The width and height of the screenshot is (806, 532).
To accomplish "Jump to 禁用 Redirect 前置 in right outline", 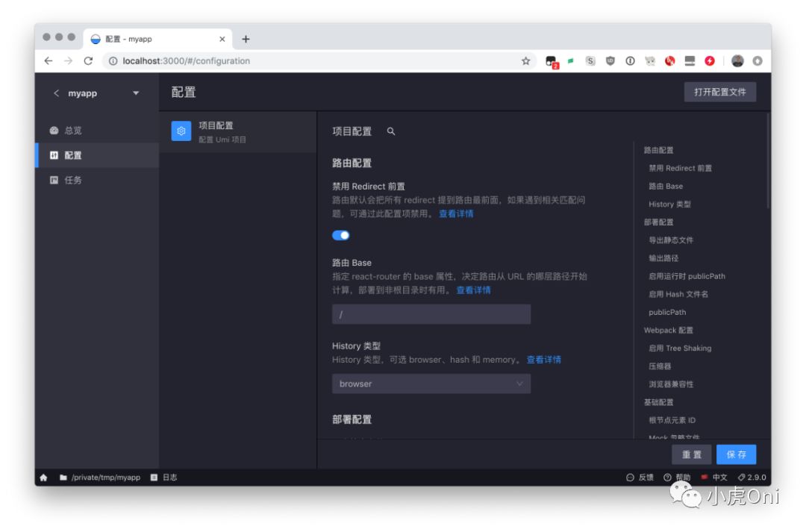I will (680, 168).
